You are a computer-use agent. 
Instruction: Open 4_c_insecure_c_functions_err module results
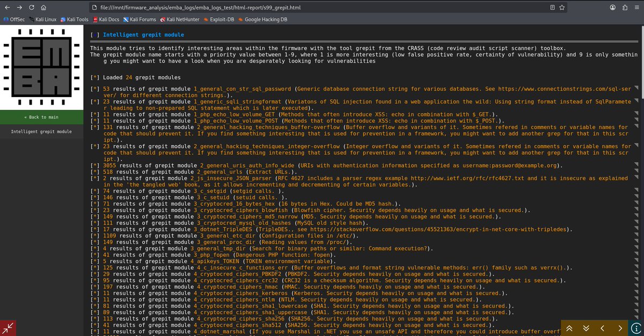pos(243,268)
